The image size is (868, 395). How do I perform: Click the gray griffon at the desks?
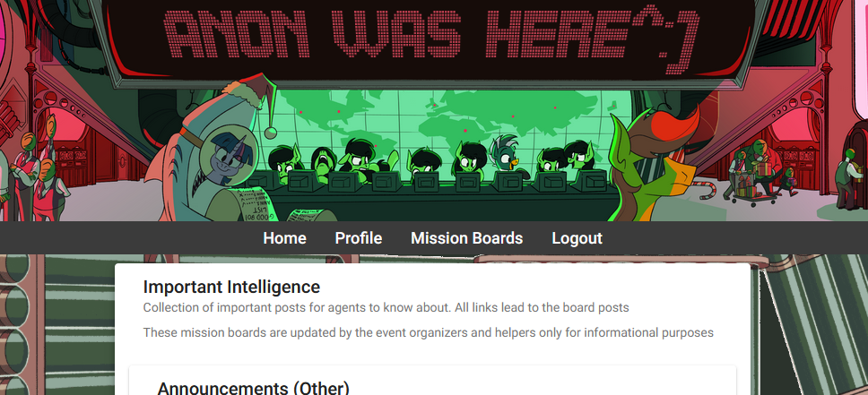504,152
